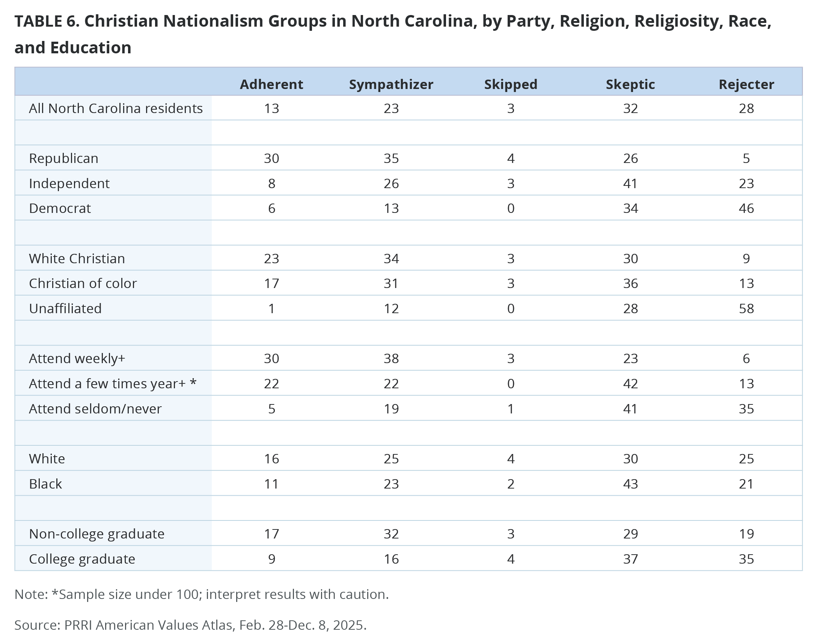Select the Non-college graduate row label
This screenshot has height=644, width=817.
(97, 534)
